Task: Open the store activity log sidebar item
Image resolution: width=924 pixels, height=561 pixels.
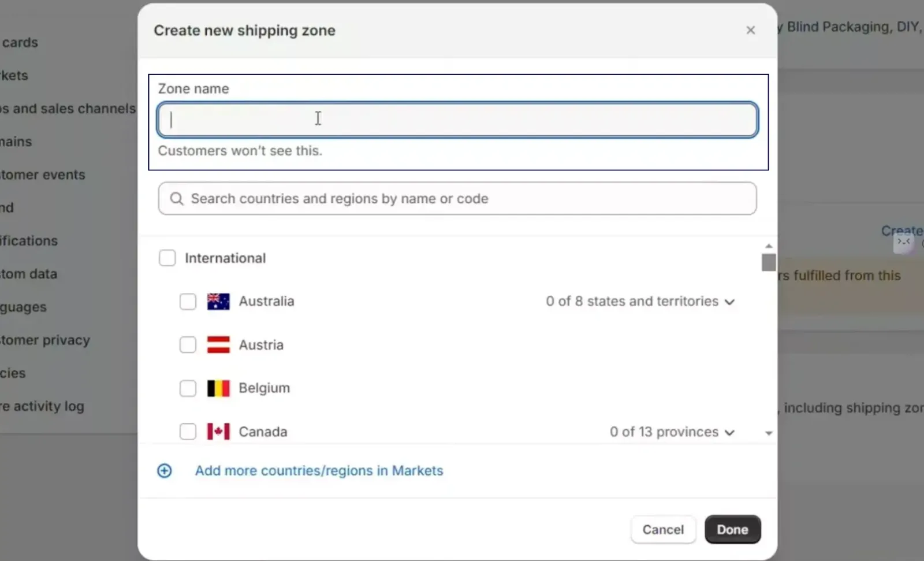Action: tap(42, 406)
